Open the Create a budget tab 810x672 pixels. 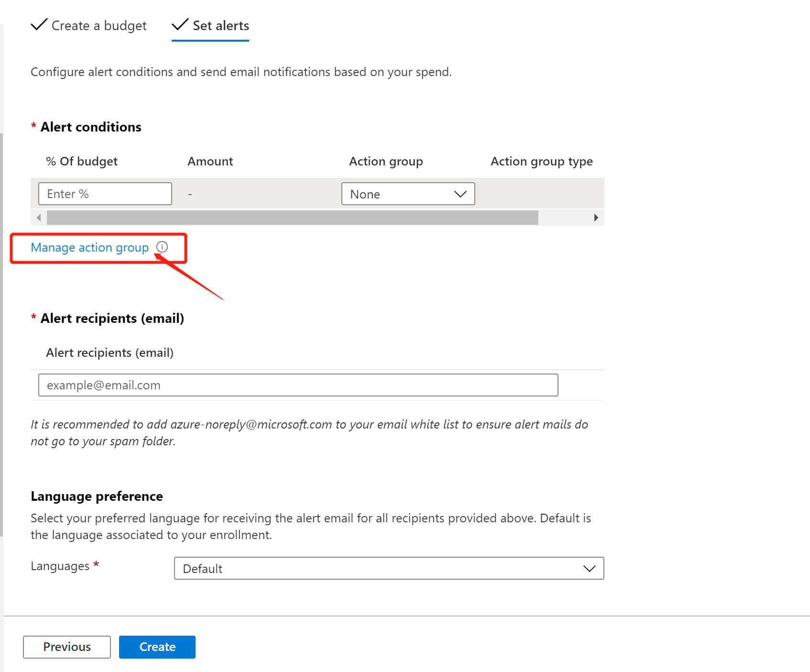(x=89, y=25)
